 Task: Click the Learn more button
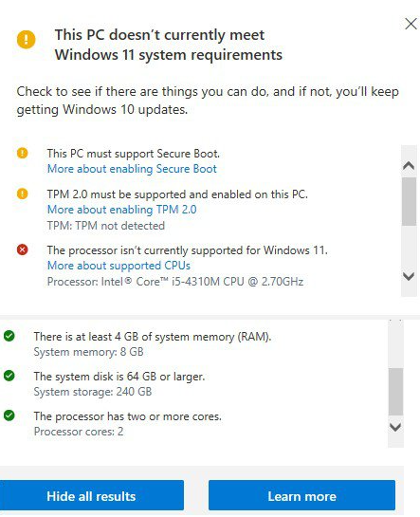coord(301,495)
